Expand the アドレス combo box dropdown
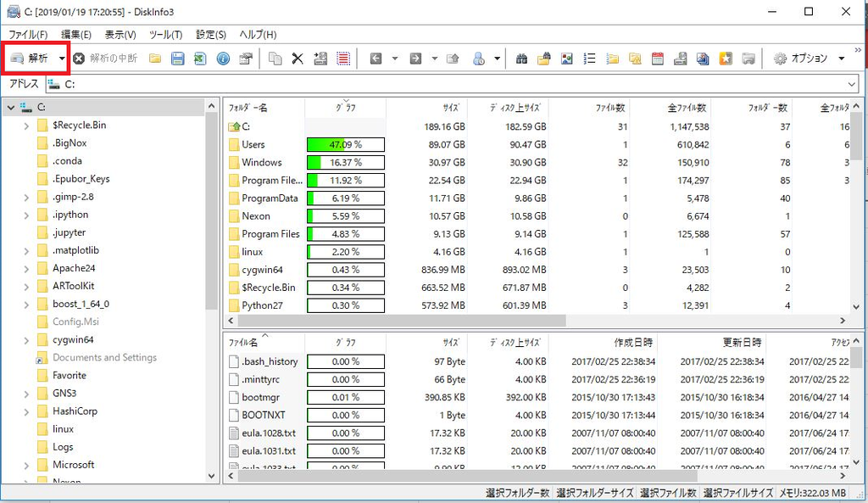Image resolution: width=868 pixels, height=503 pixels. coord(851,84)
